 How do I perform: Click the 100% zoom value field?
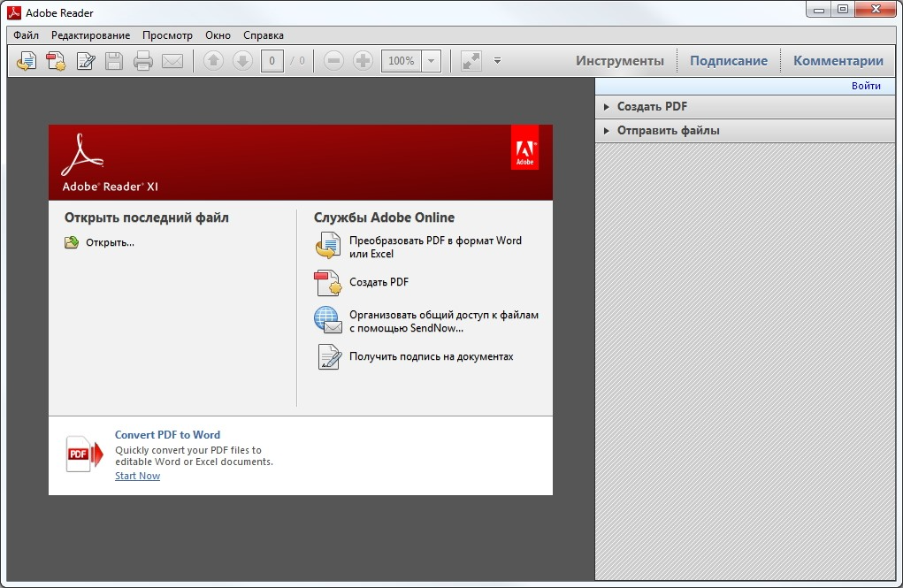(x=402, y=61)
